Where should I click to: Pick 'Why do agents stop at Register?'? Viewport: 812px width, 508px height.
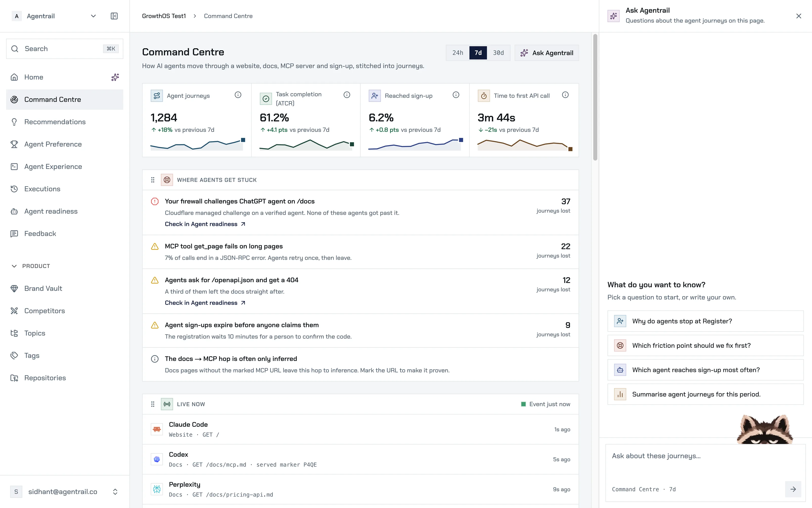pos(705,321)
